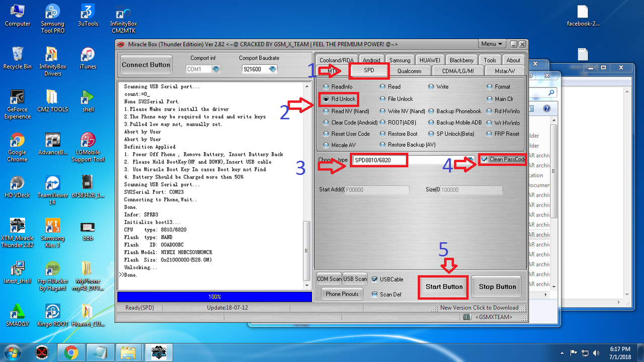The width and height of the screenshot is (644, 362).
Task: Open InfinityBox CM2MTK desktop icon
Action: [x=123, y=19]
